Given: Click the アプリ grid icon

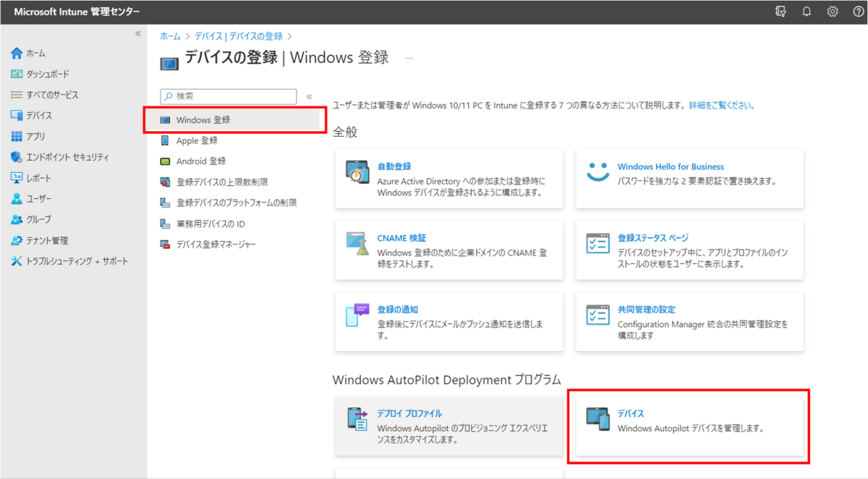Looking at the screenshot, I should 17,136.
